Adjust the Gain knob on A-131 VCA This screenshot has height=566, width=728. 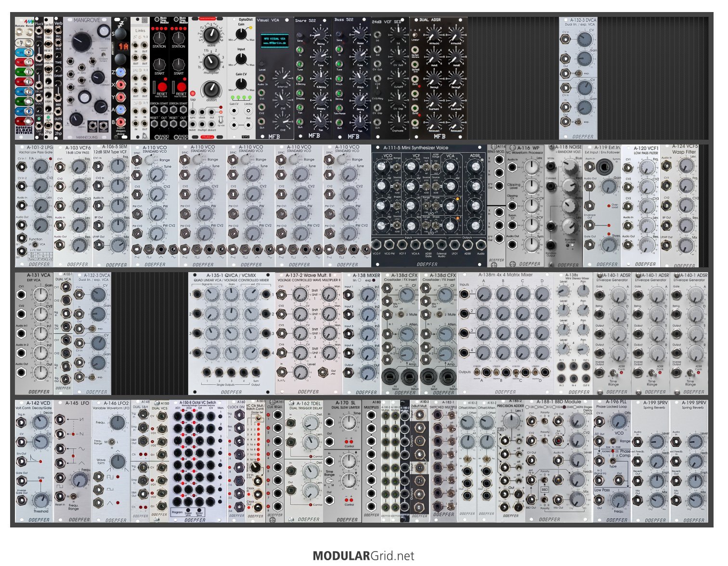(x=41, y=293)
